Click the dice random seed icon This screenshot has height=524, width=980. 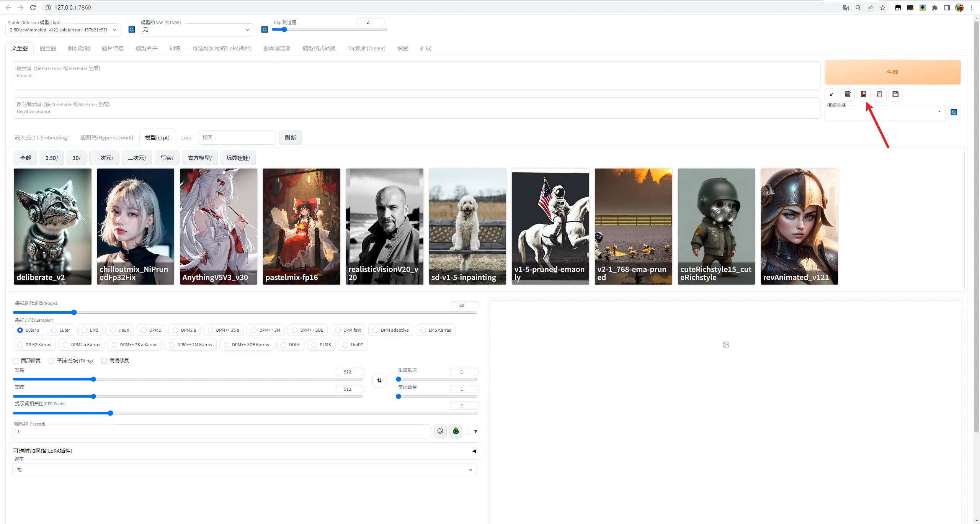[440, 431]
